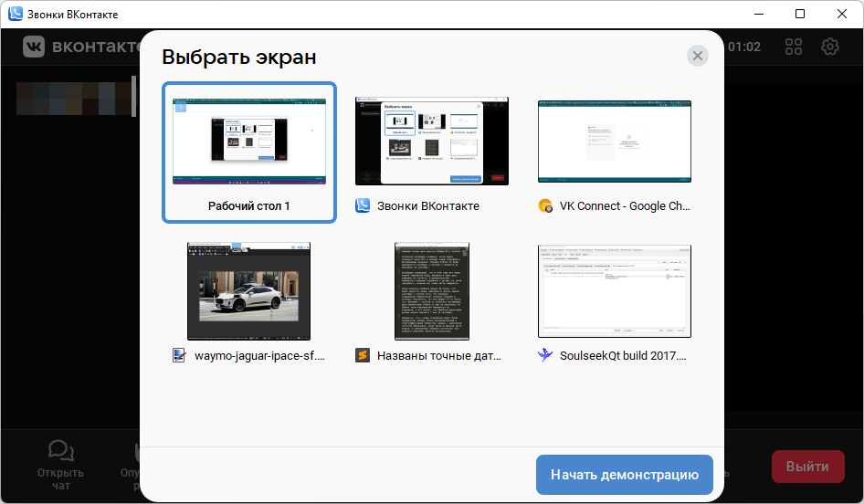864x504 pixels.
Task: Leave the call with Выйти button
Action: coord(807,467)
